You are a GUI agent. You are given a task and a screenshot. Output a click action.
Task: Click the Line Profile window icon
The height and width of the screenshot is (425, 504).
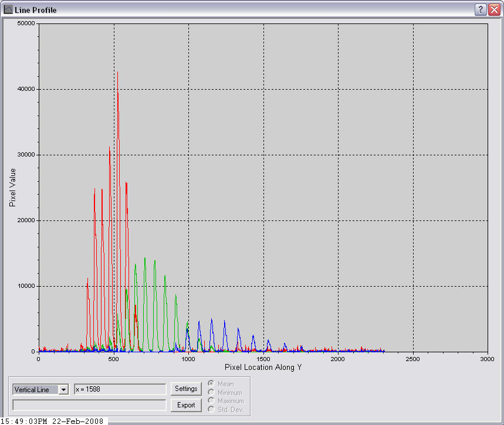point(8,10)
